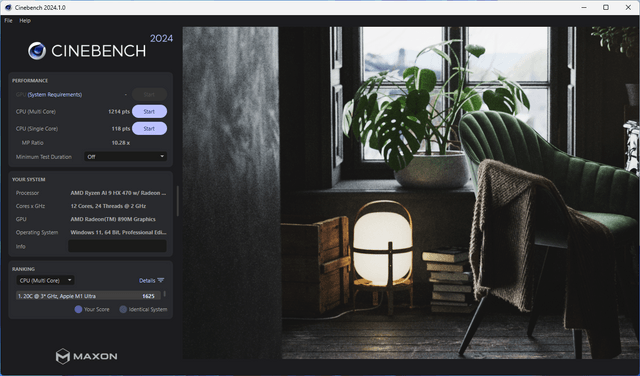
Task: Click the AMD Radeon 890M Graphics text
Action: (113, 219)
